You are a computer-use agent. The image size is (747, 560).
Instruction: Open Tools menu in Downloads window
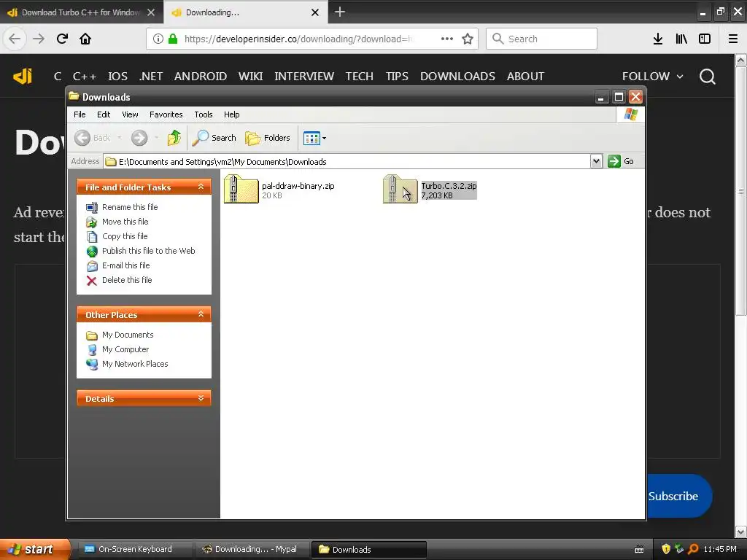[204, 114]
